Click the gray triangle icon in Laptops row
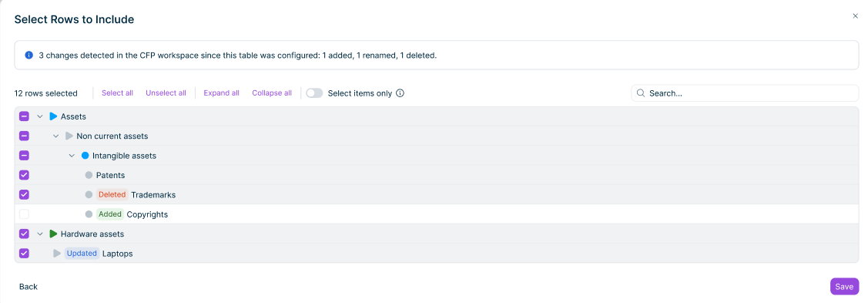The width and height of the screenshot is (868, 303). click(x=57, y=253)
